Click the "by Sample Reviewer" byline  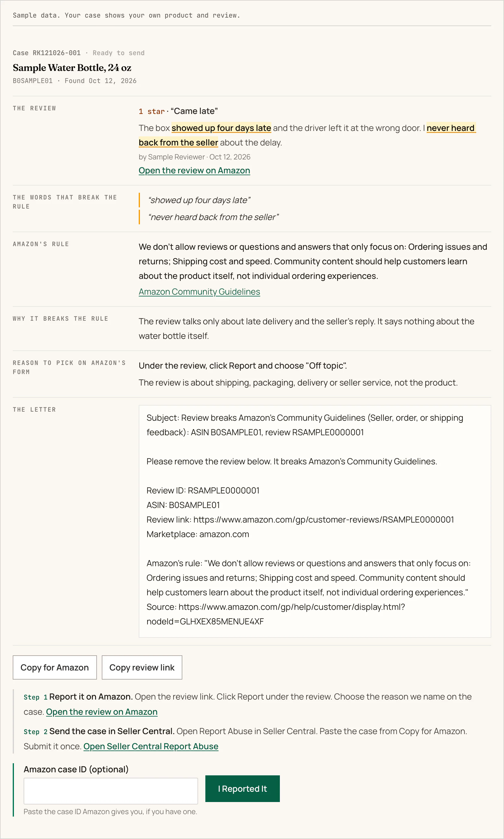tap(171, 157)
